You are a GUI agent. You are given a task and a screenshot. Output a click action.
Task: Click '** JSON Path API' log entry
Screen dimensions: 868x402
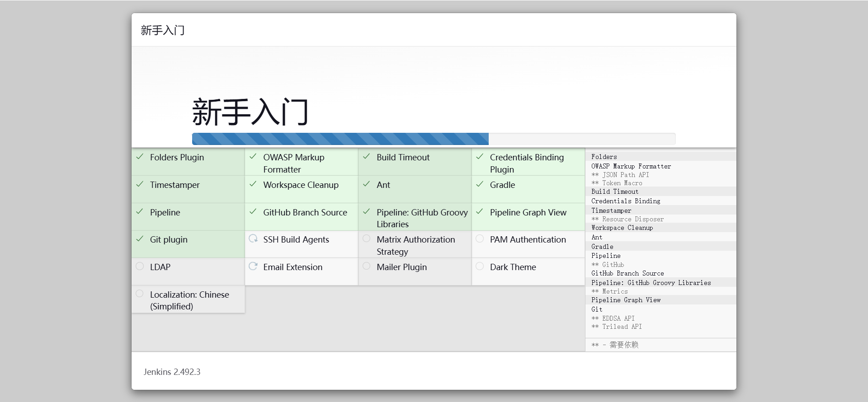620,175
